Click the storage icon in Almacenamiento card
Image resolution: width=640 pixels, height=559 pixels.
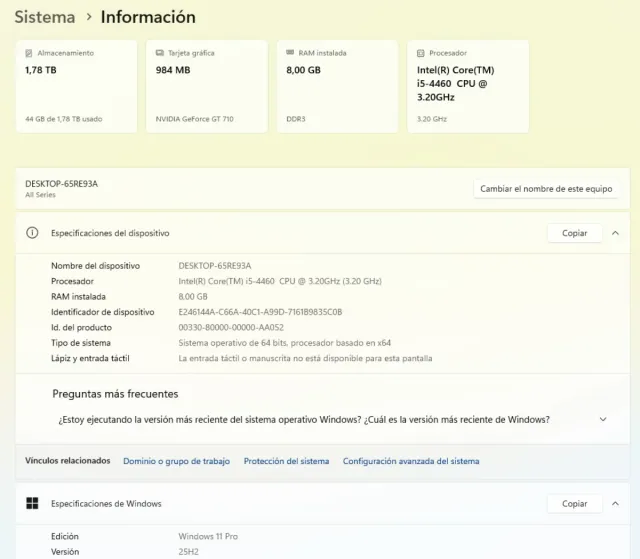29,53
